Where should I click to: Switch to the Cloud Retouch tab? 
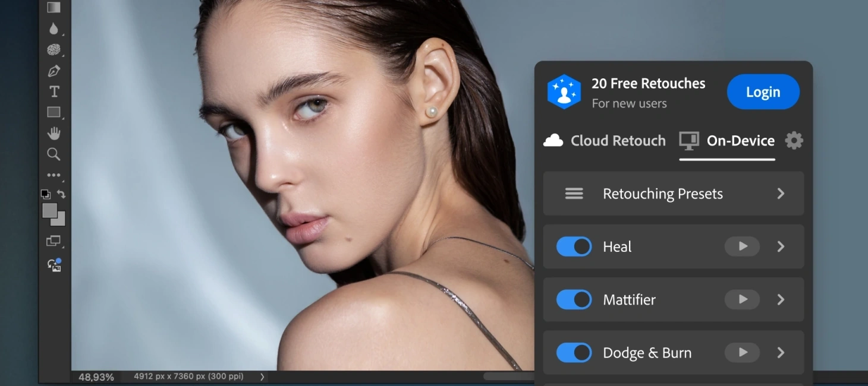click(x=605, y=141)
